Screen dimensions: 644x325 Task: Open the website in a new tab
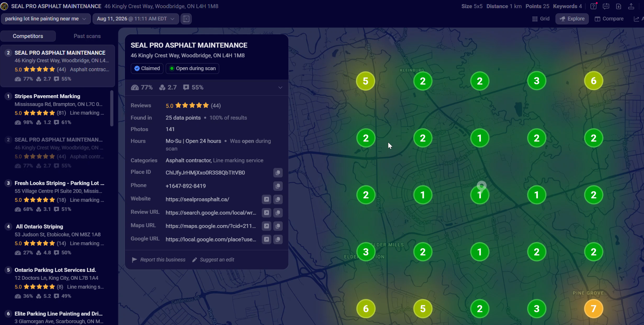coord(266,199)
